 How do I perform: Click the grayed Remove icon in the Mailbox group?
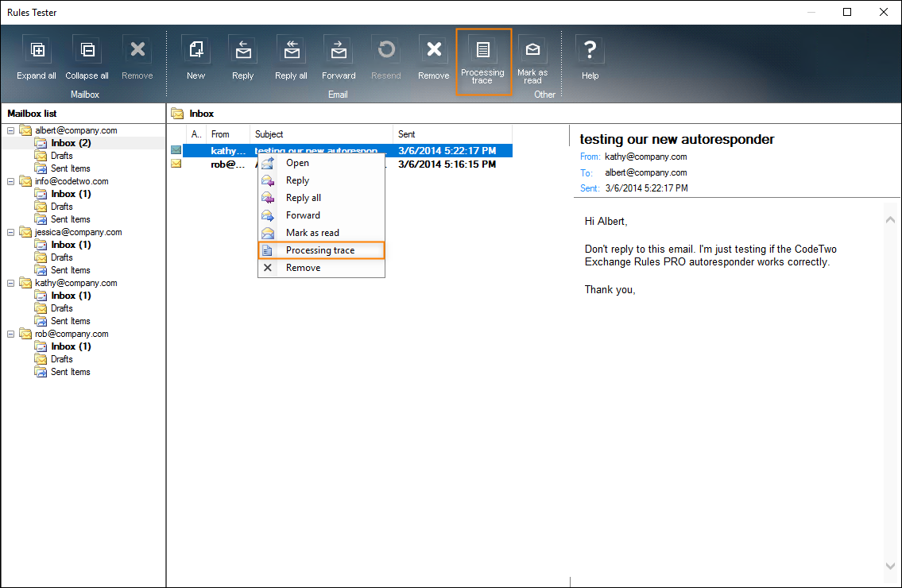(137, 50)
